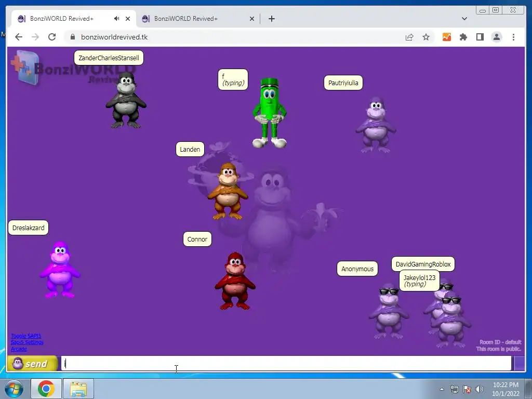Click Anonymous's Bonzi with sunglasses
The height and width of the screenshot is (399, 532).
[389, 311]
